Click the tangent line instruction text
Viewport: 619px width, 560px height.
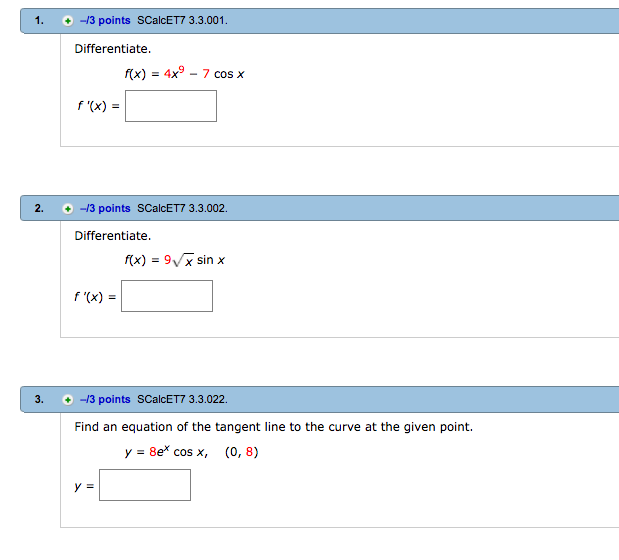pyautogui.click(x=273, y=427)
